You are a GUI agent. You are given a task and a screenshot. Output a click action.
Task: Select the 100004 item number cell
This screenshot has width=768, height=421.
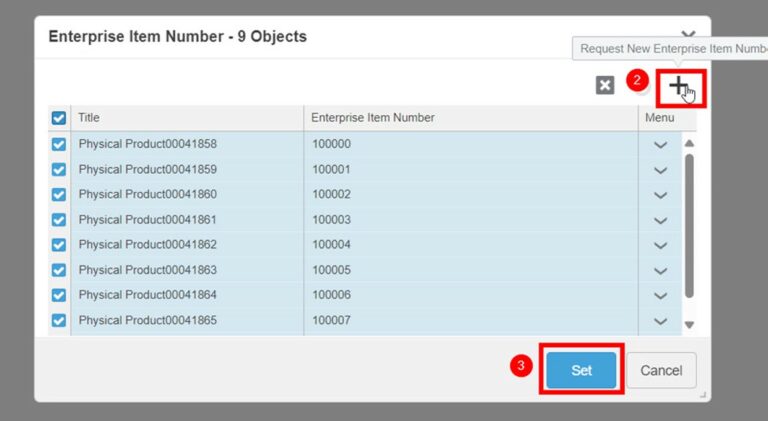(x=470, y=245)
